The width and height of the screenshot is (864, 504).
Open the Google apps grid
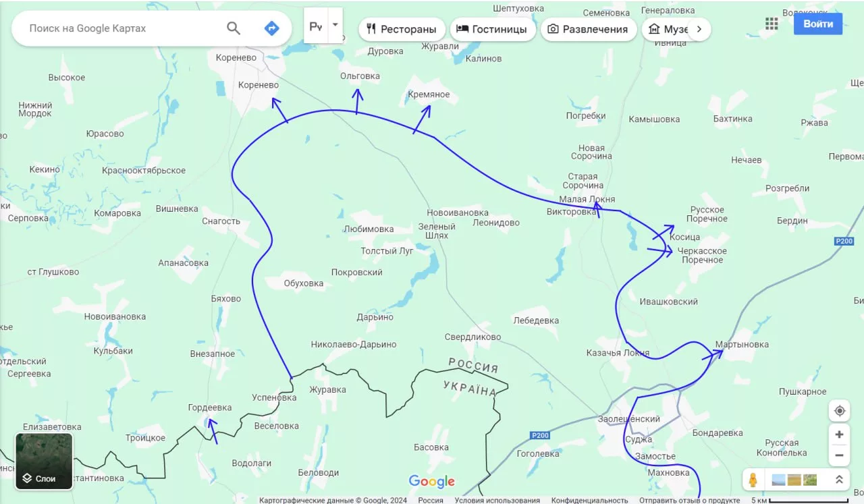tap(772, 24)
